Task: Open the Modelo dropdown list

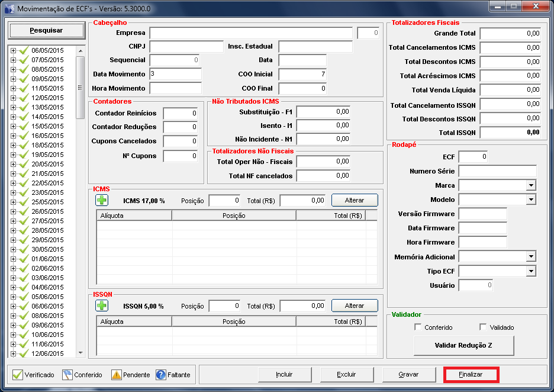Action: click(x=530, y=200)
